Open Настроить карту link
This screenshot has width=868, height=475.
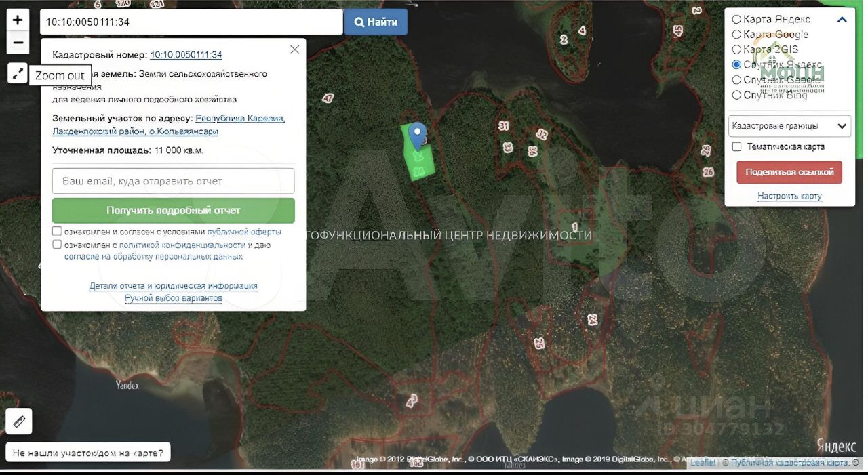point(789,196)
